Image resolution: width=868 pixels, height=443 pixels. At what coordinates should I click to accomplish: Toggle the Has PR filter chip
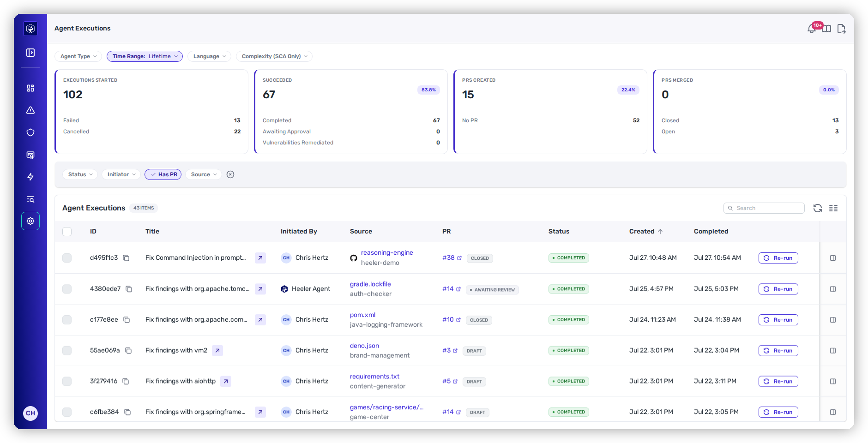click(x=163, y=174)
